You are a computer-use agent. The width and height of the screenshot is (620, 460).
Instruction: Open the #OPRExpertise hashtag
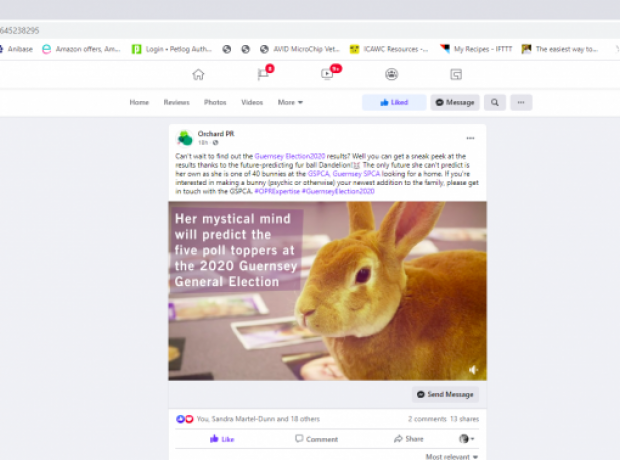277,191
